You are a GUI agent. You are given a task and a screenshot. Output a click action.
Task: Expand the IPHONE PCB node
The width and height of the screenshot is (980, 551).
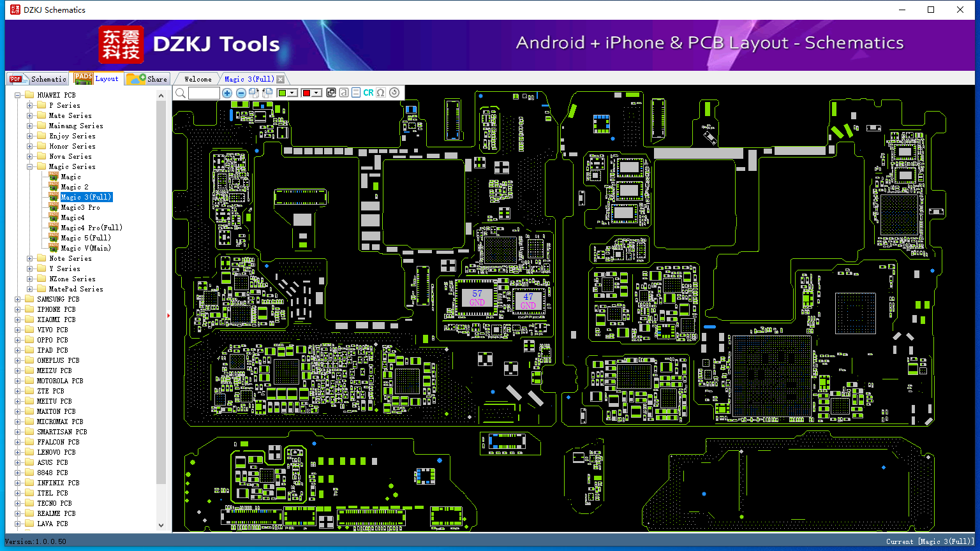point(18,309)
